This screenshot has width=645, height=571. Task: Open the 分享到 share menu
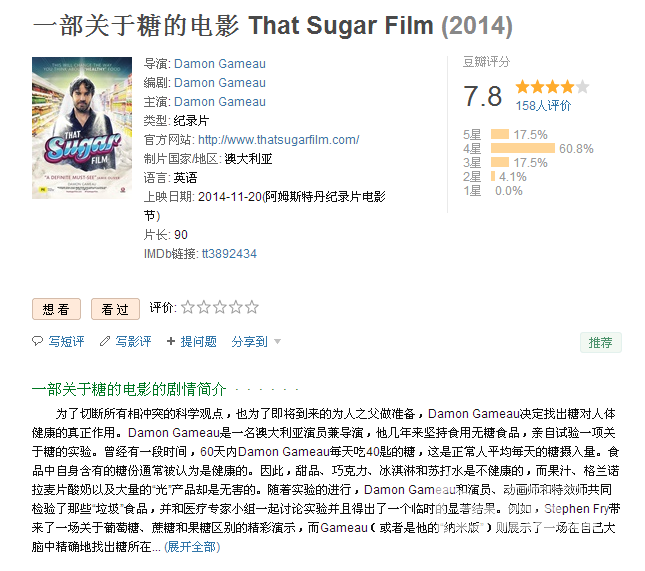pyautogui.click(x=249, y=341)
